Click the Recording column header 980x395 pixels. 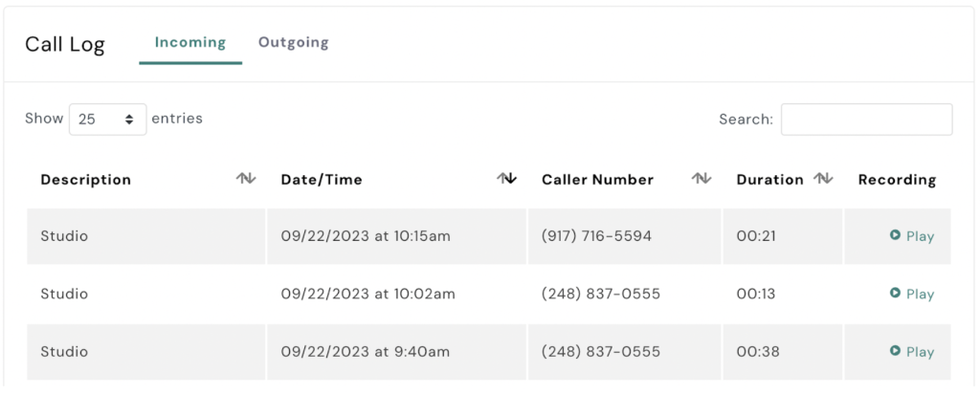897,180
